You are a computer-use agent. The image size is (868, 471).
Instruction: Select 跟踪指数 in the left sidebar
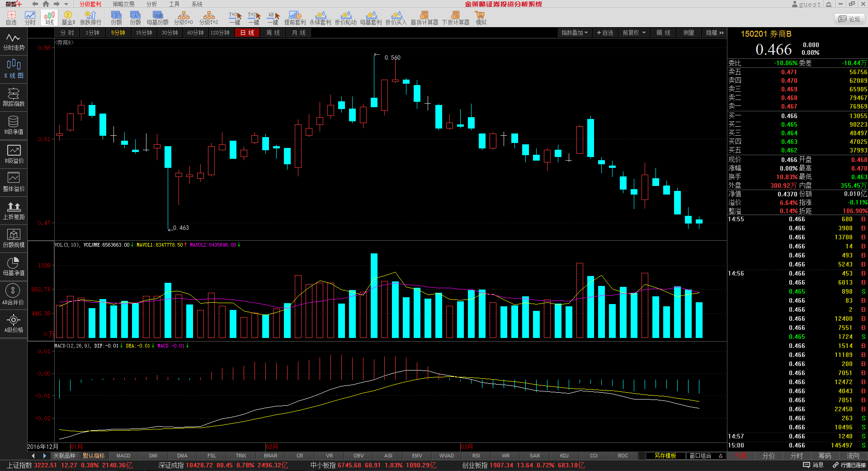[x=14, y=97]
